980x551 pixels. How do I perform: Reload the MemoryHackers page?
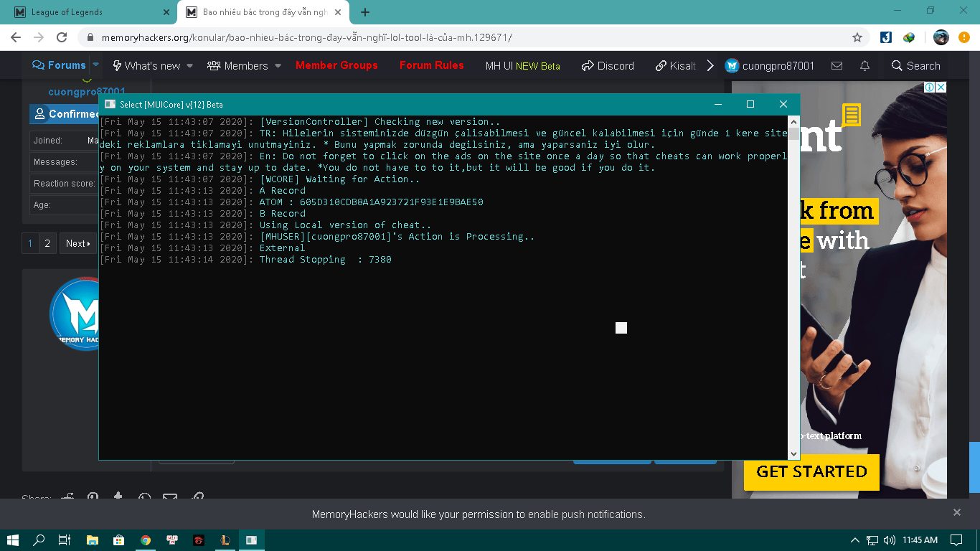pos(62,37)
